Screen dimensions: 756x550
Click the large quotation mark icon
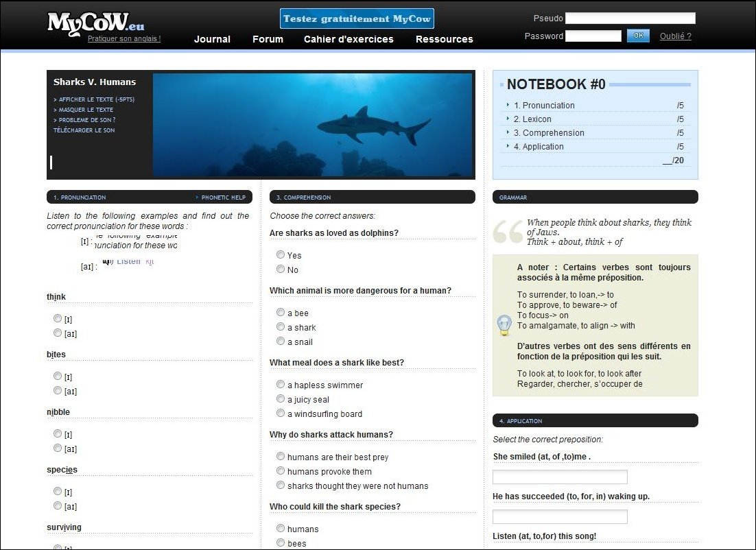[x=508, y=232]
